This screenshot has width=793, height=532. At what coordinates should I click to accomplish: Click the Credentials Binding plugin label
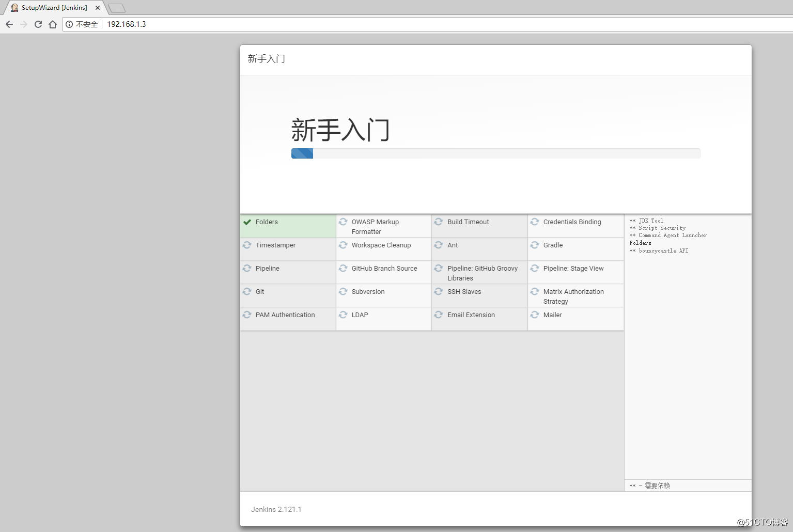(x=572, y=222)
